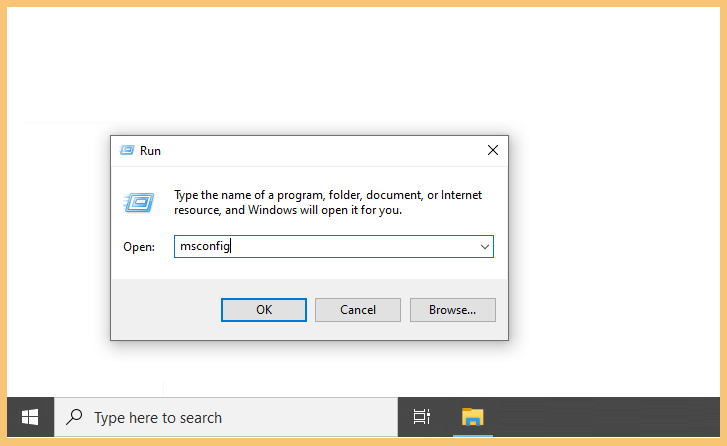Close the Run dialog with X
This screenshot has height=446, width=727.
click(493, 150)
